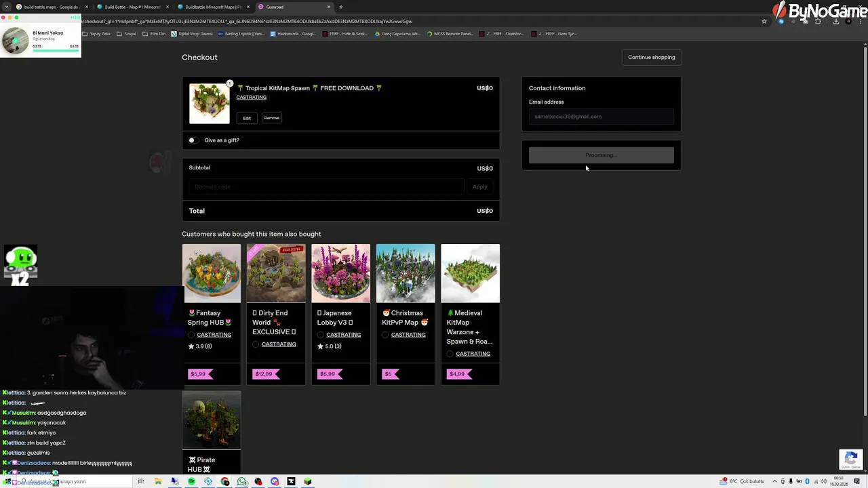Open the browser profile avatar
The height and width of the screenshot is (488, 868).
(849, 21)
